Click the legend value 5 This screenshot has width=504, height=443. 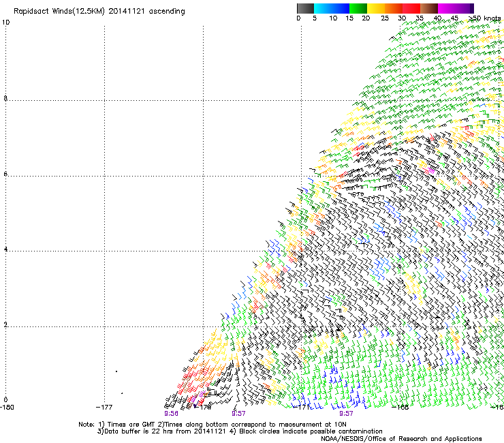click(x=315, y=18)
